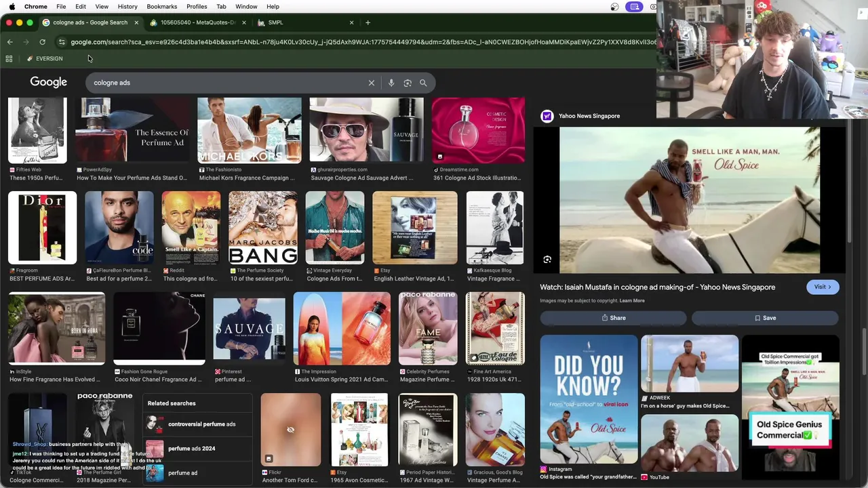Image resolution: width=868 pixels, height=488 pixels.
Task: Open the DID YOU KNOW Instagram related image
Action: [589, 399]
